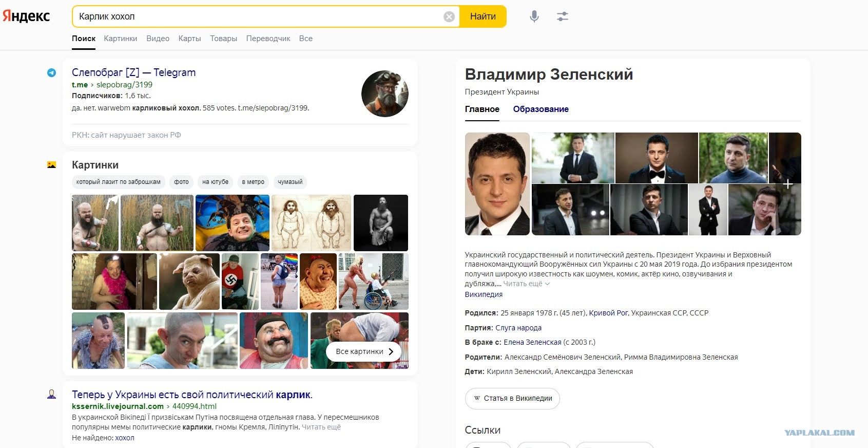Click the 'хохол' link after Не найдено

[125, 438]
